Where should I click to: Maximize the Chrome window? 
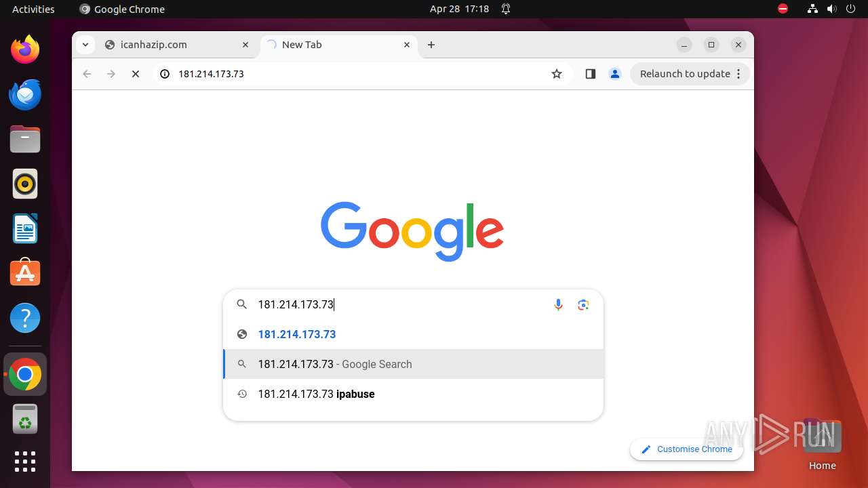[711, 45]
